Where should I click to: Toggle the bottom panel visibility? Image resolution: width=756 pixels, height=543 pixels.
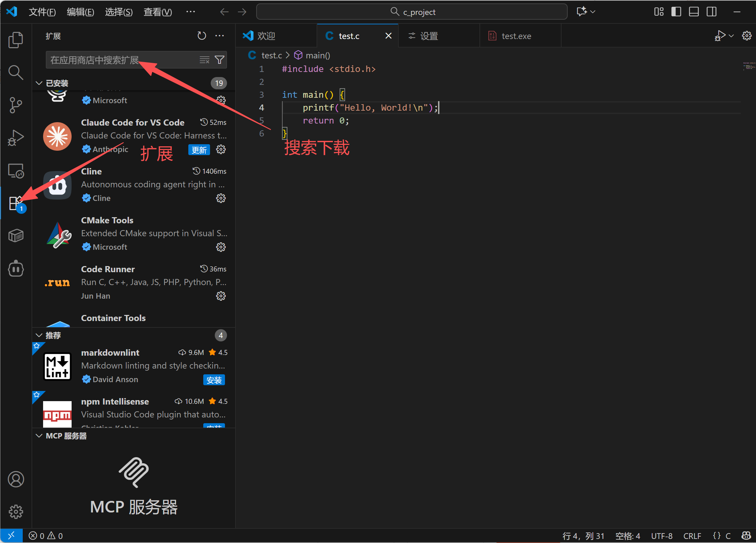pyautogui.click(x=694, y=11)
